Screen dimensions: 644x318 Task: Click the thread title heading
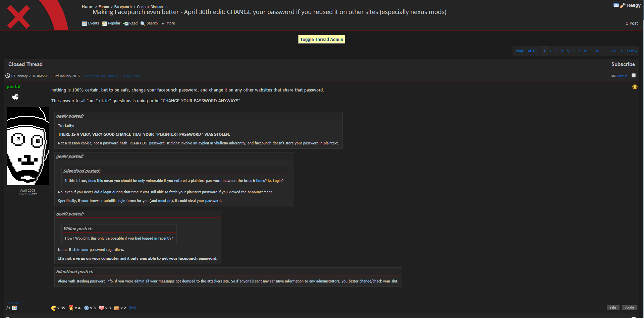tap(269, 12)
